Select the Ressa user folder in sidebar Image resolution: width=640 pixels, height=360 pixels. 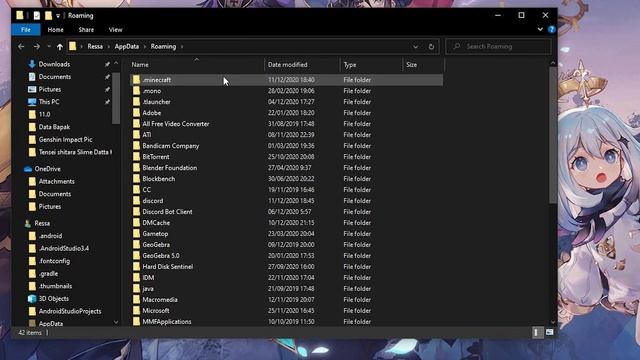pos(42,223)
